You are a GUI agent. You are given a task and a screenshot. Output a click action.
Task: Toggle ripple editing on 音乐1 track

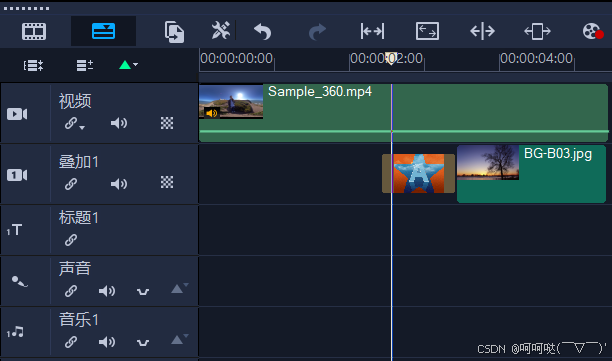(71, 342)
